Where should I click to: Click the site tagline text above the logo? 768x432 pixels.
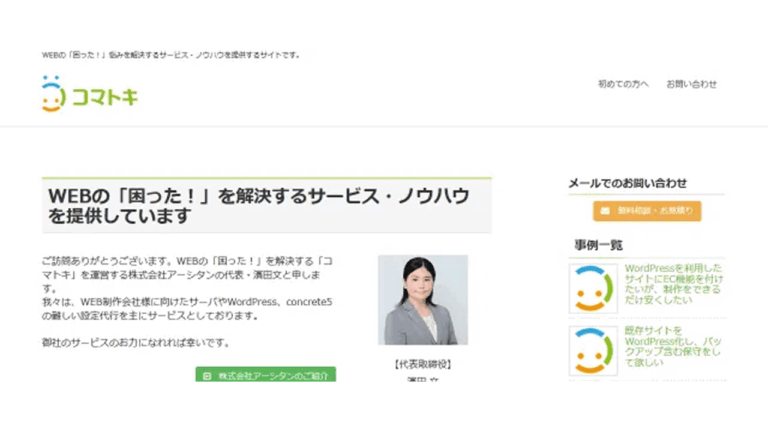pyautogui.click(x=170, y=55)
